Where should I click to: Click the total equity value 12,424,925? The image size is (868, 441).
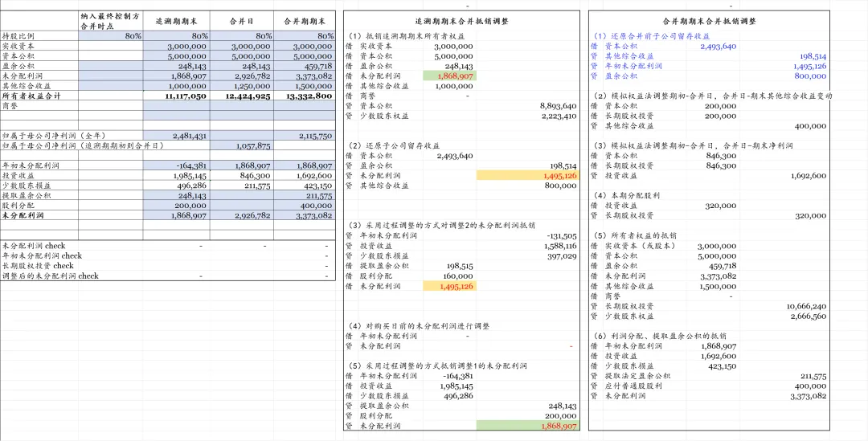(248, 96)
